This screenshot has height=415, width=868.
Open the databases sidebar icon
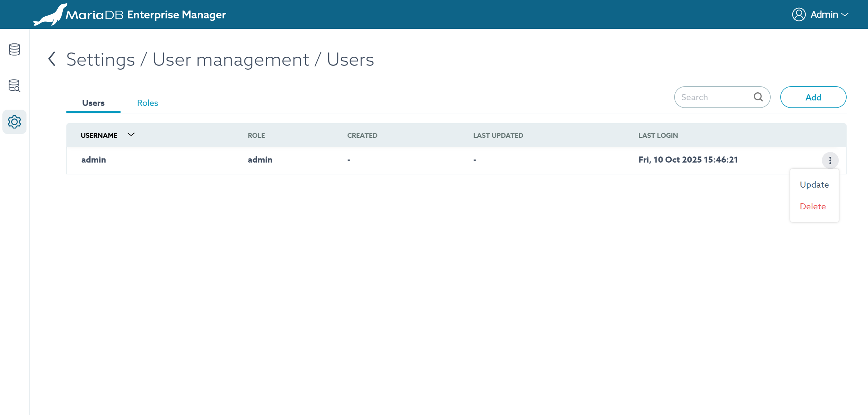pos(14,50)
